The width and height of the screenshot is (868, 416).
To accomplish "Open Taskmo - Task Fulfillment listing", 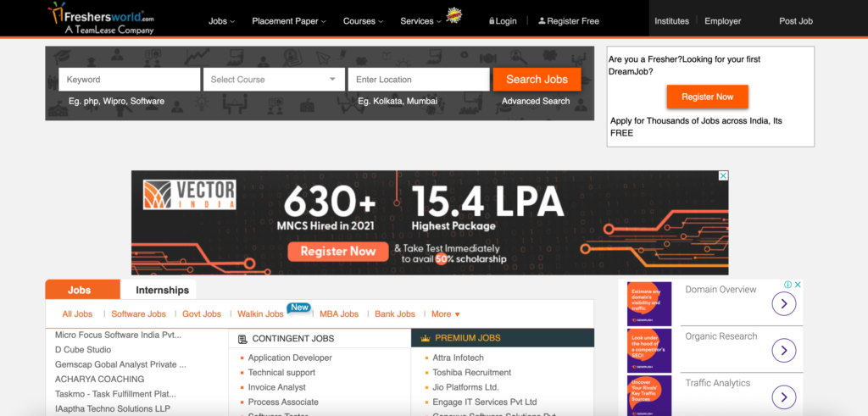I will pyautogui.click(x=115, y=394).
